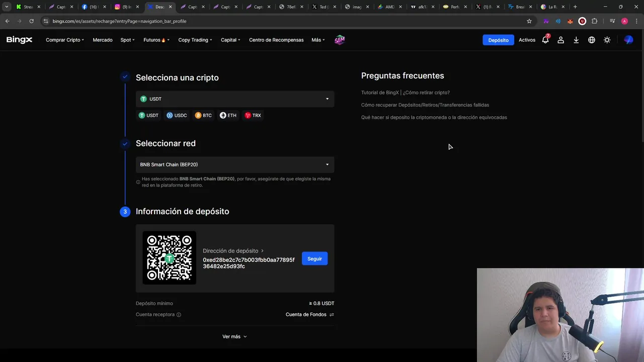This screenshot has width=644, height=362.
Task: Expand the Copy Trading menu
Action: (195, 40)
